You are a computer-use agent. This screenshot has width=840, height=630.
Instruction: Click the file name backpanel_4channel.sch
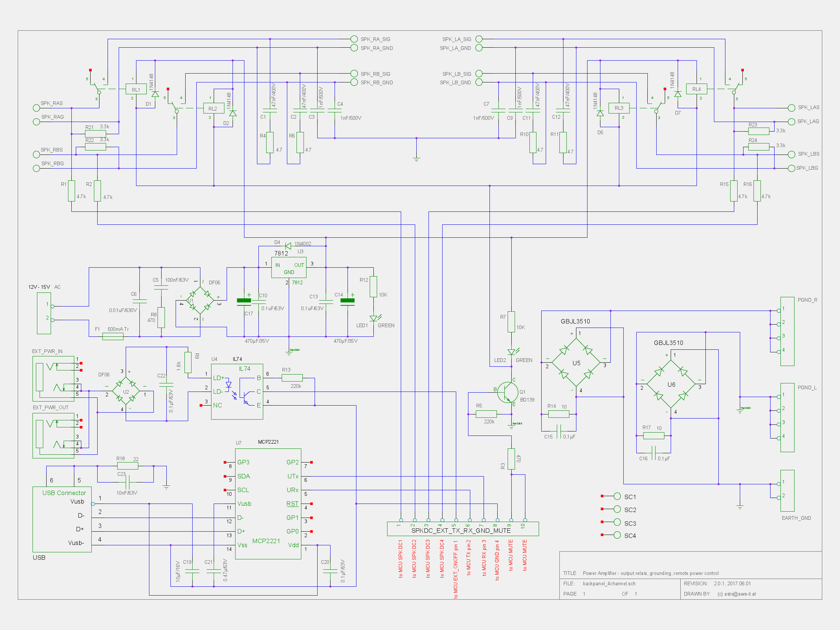[x=609, y=584]
